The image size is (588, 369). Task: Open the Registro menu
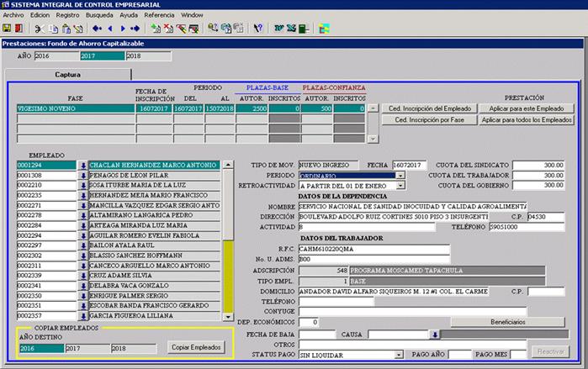[67, 15]
